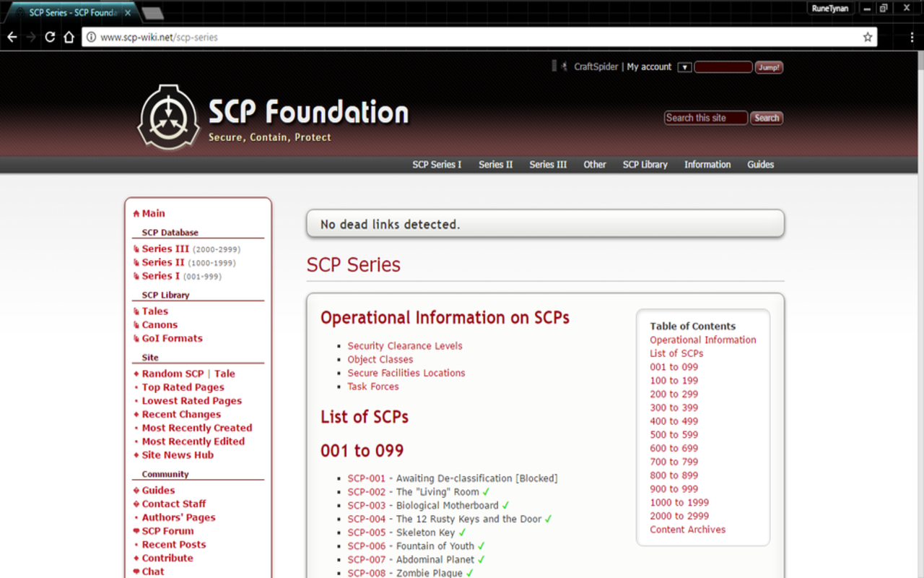Open Object Classes link
Screen dimensions: 924x578
[x=380, y=360]
